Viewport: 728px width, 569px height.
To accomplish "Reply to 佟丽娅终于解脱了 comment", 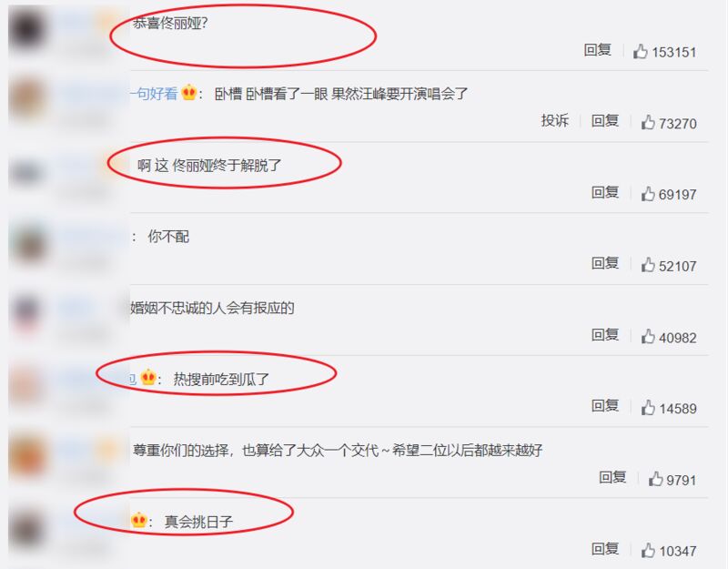I will click(x=605, y=192).
